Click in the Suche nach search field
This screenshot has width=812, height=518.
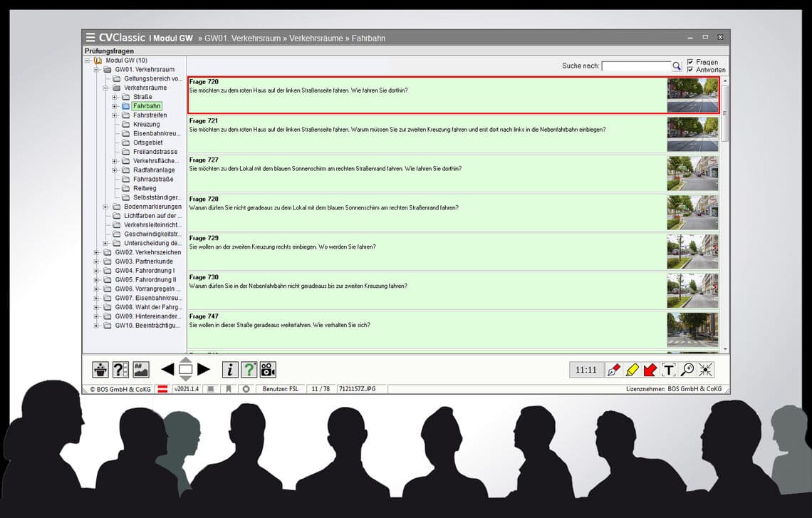click(x=637, y=66)
